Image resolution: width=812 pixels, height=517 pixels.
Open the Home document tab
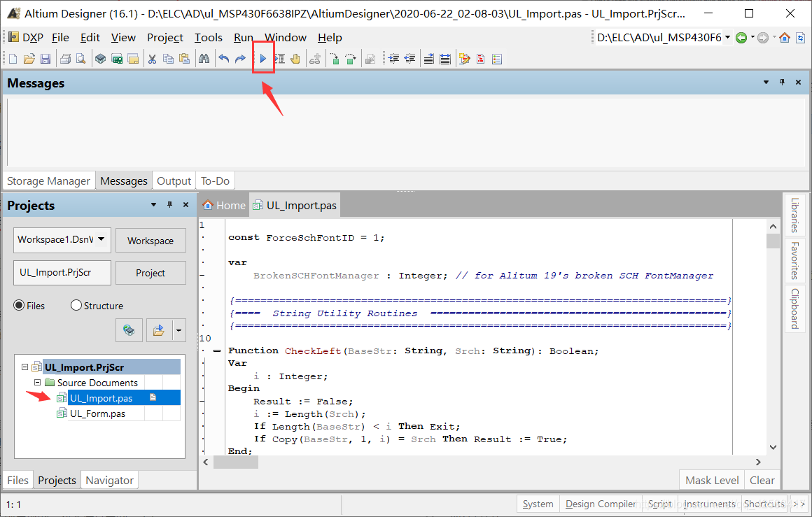pos(224,206)
